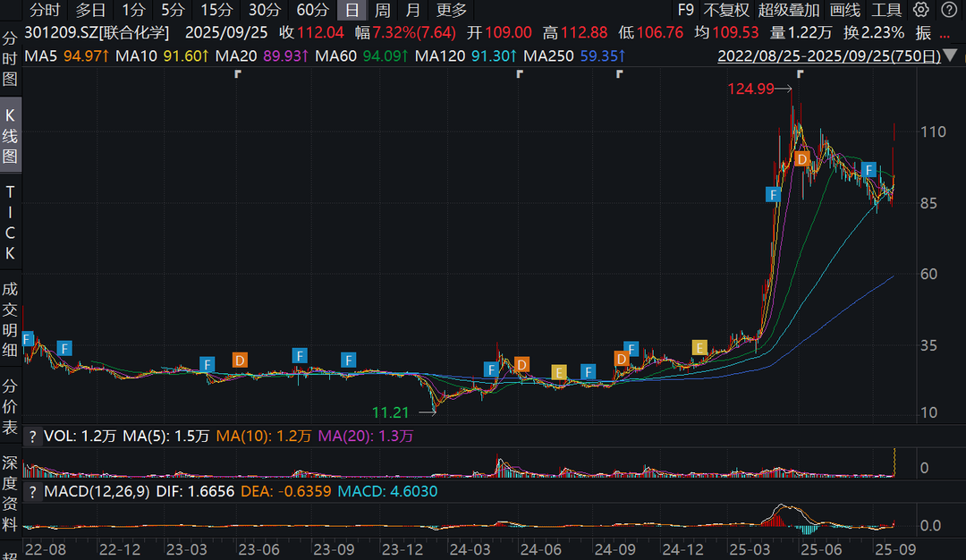Screen dimensions: 966x560
Task: Toggle the 不复权 adjustment mode
Action: click(x=725, y=11)
